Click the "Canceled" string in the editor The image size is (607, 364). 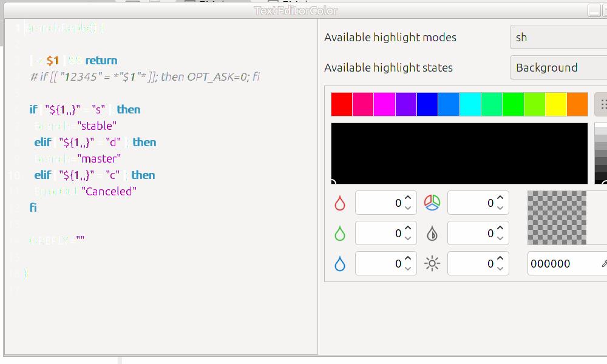coord(109,191)
